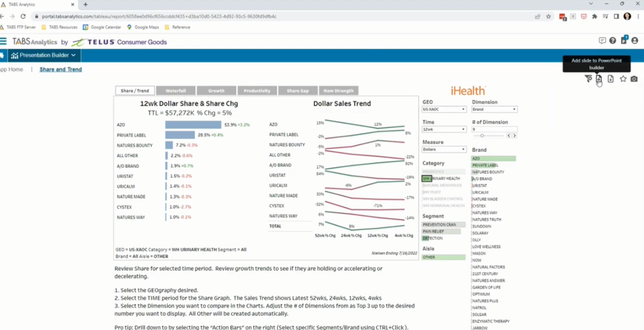Click the filter settings funnel icon
The image size is (644, 330).
point(589,79)
